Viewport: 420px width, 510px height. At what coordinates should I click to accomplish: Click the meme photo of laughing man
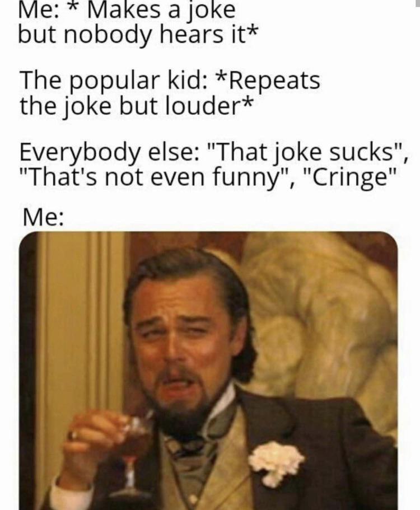(x=208, y=371)
